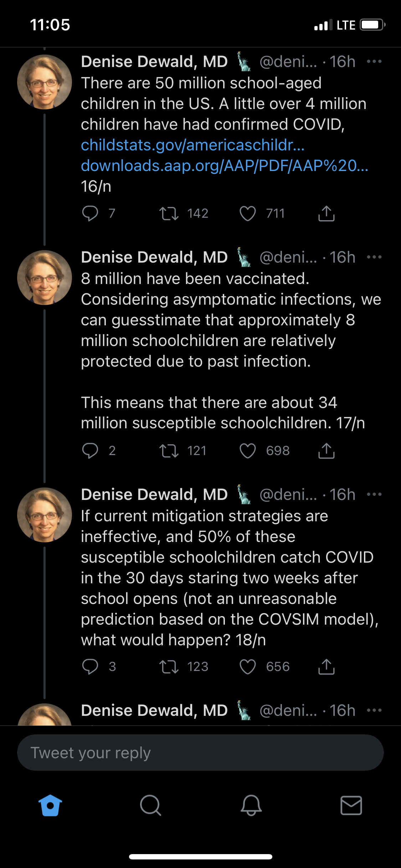The width and height of the screenshot is (401, 868).
Task: Like the tweet with 698 likes
Action: (x=248, y=451)
